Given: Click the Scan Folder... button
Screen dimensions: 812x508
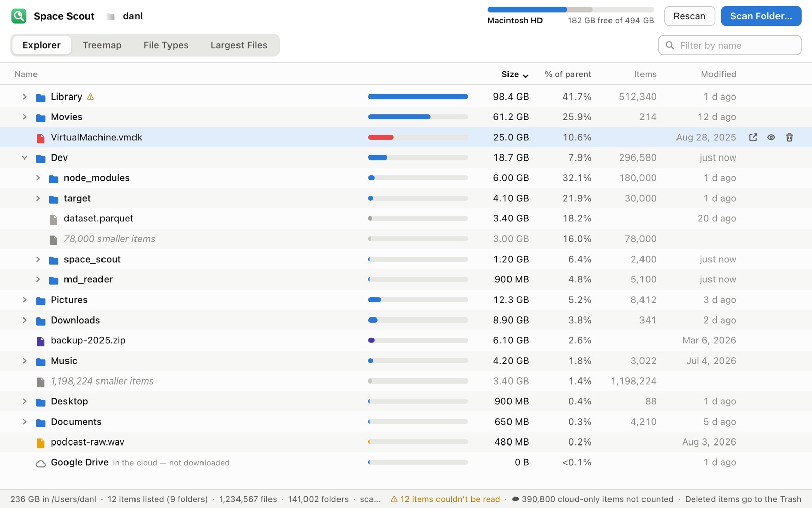Looking at the screenshot, I should coord(761,16).
